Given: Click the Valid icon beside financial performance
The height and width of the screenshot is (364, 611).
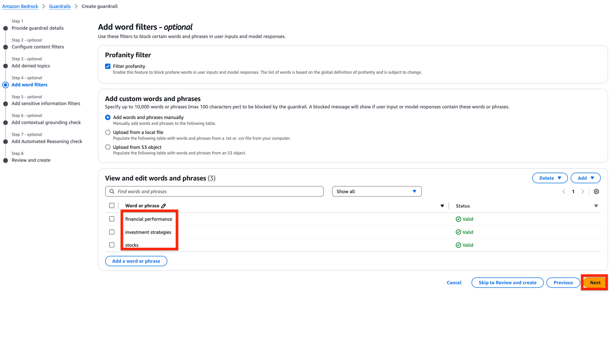Looking at the screenshot, I should tap(457, 219).
